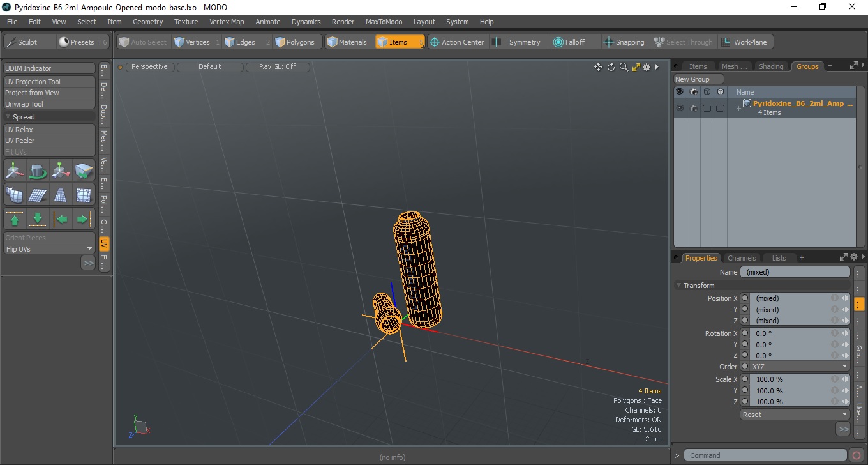Screen dimensions: 868x465
Task: Tick second checkbox in Pyridoxine group row
Action: point(720,108)
